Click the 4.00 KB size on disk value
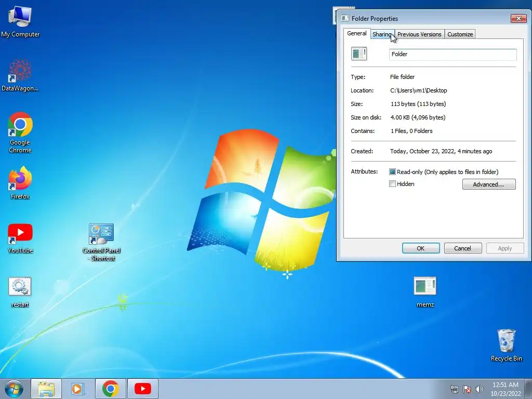The image size is (532, 399). click(x=418, y=117)
